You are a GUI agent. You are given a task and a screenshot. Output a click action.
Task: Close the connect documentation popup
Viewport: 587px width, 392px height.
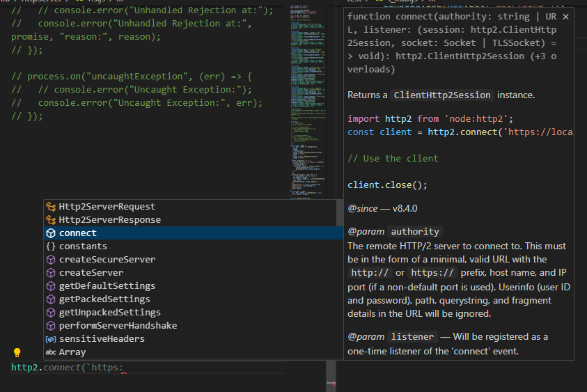coord(566,17)
